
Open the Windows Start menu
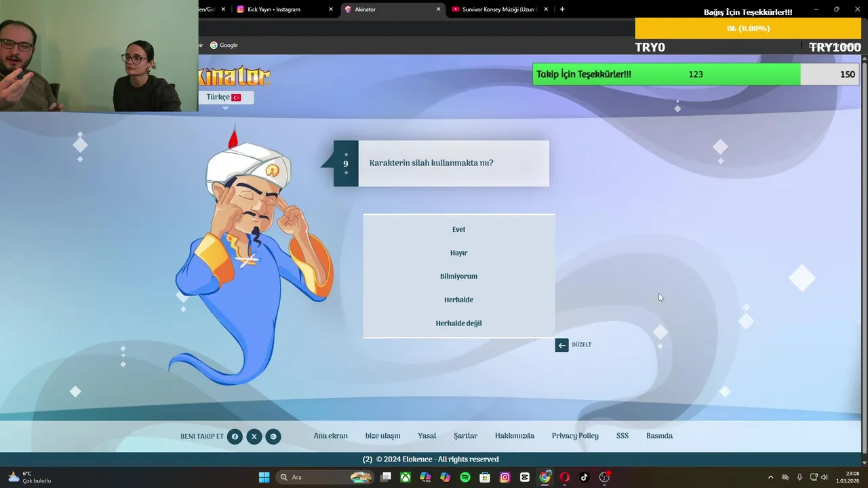point(264,477)
